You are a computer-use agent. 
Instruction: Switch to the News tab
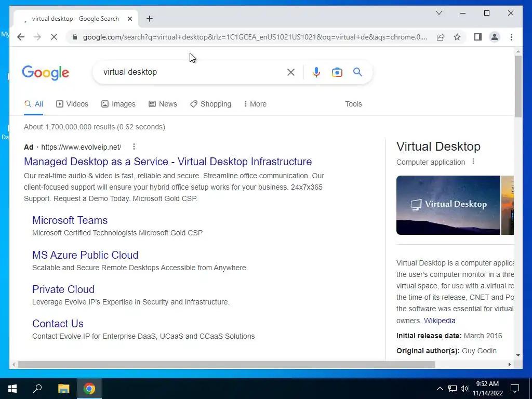163,104
